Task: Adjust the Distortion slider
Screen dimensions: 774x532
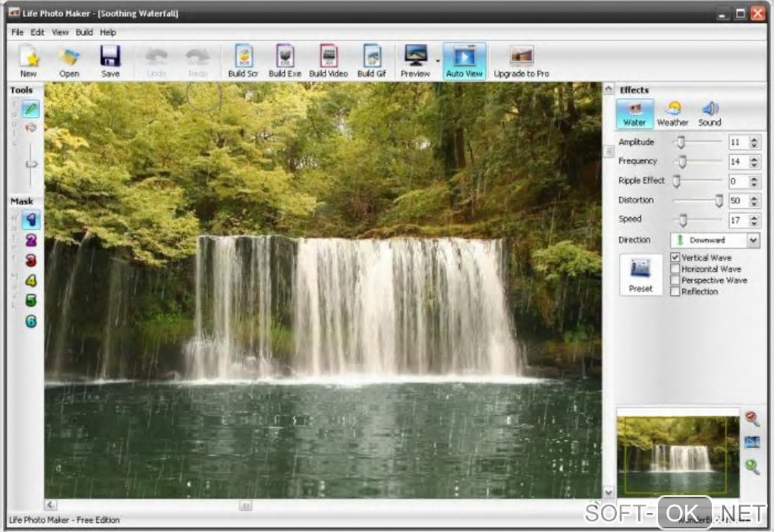Action: tap(719, 200)
